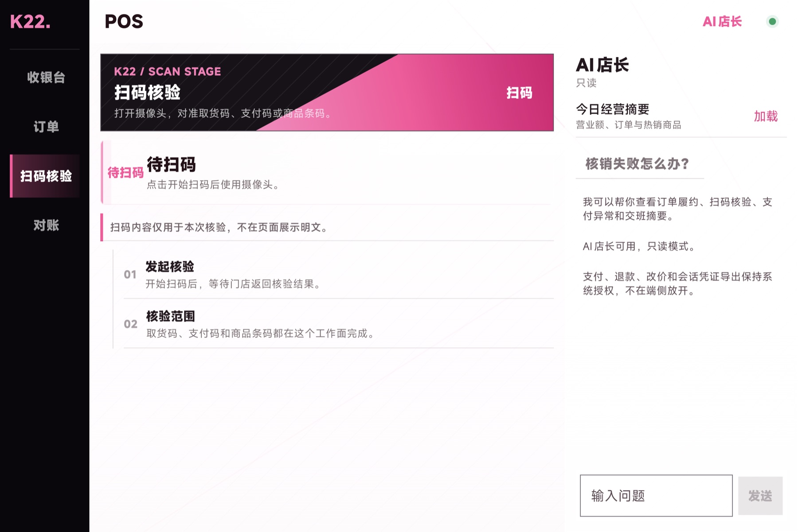Click the 核验范围 step title
798x532 pixels.
pos(171,316)
